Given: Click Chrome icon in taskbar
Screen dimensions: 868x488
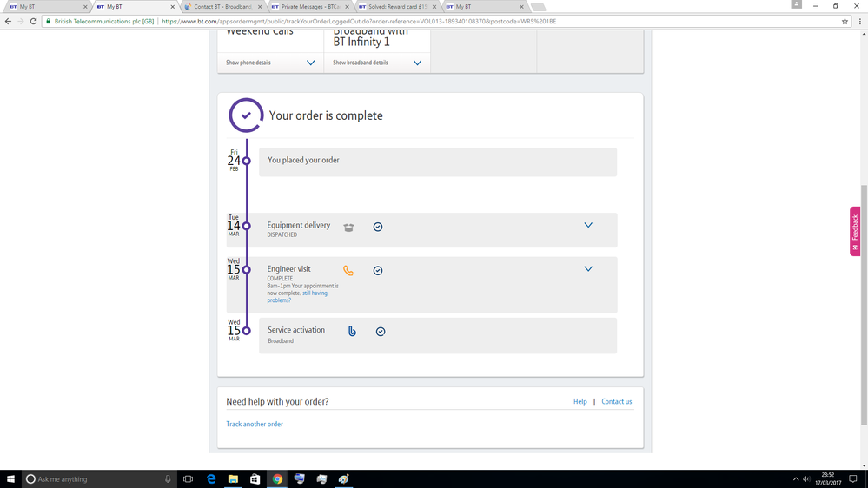Looking at the screenshot, I should 277,479.
